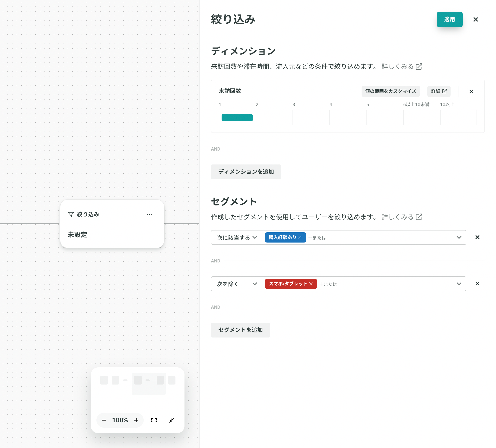This screenshot has width=496, height=448.
Task: Open the three-dot menu on 絞り込み node
Action: tap(149, 215)
